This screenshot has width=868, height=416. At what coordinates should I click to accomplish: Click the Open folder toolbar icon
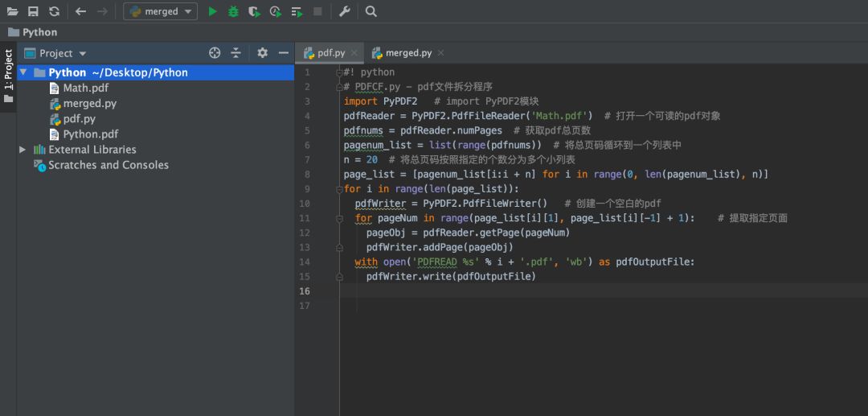point(12,11)
